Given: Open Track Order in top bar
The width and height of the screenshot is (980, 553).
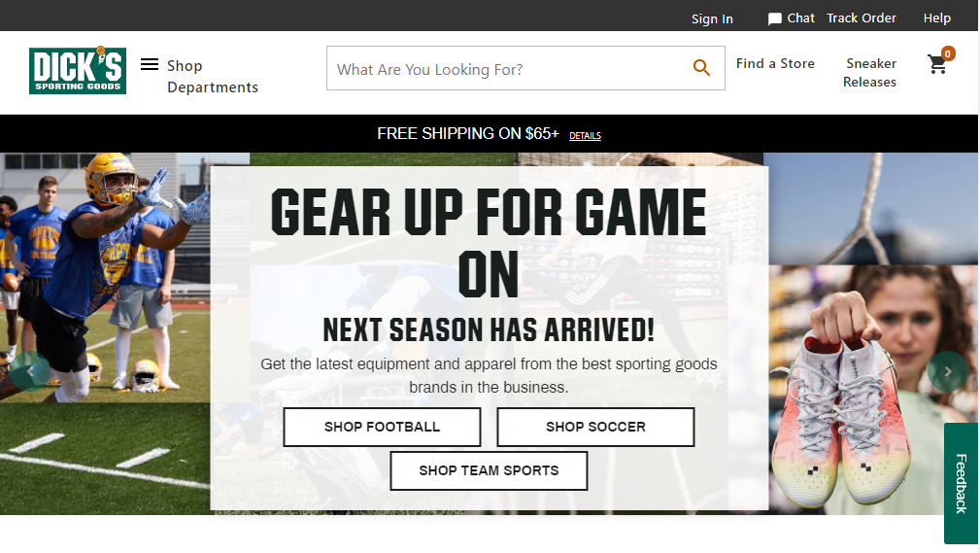Looking at the screenshot, I should click(x=862, y=18).
